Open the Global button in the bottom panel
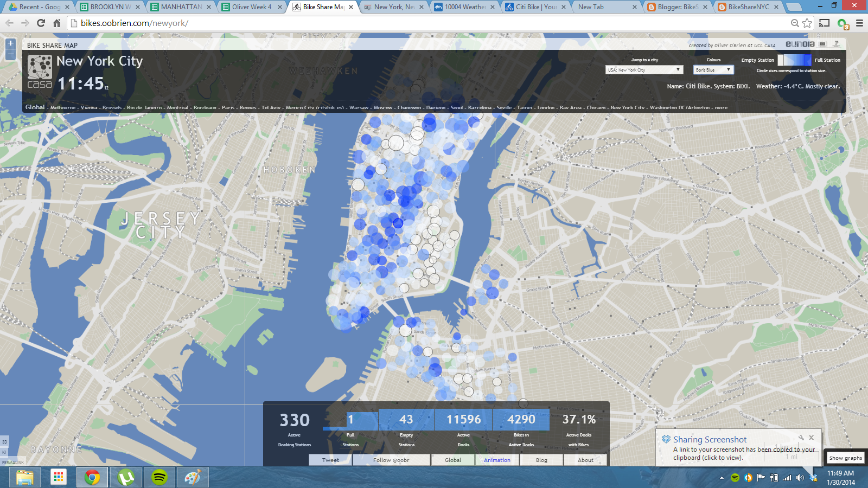This screenshot has height=488, width=868. [453, 460]
